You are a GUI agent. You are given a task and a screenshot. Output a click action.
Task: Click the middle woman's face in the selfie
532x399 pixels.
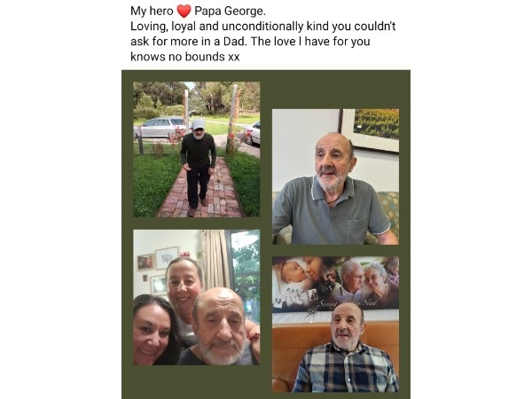pos(184,284)
